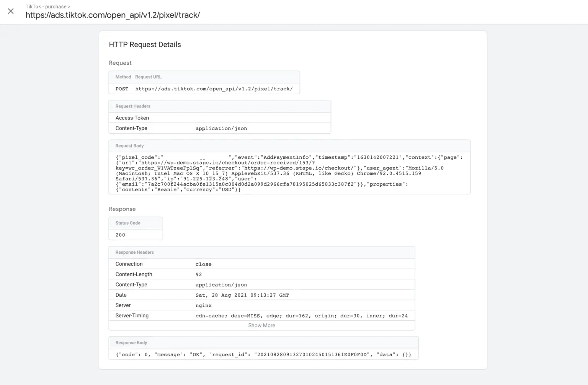The height and width of the screenshot is (385, 588).
Task: Click the 200 status code value
Action: point(120,235)
